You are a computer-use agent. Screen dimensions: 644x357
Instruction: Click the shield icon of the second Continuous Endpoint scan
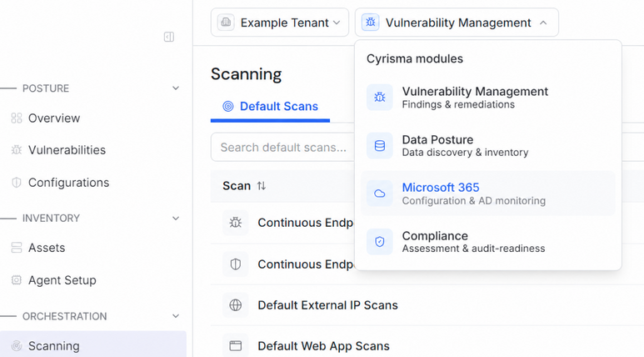(235, 264)
